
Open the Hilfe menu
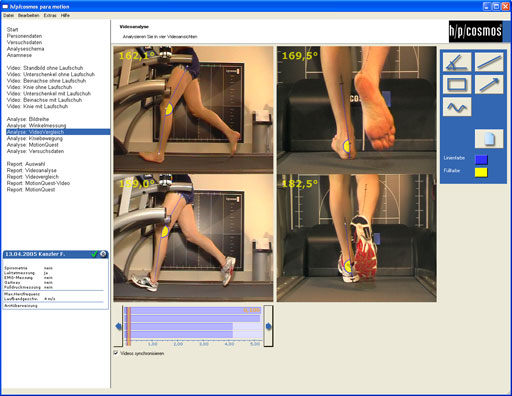[x=65, y=16]
